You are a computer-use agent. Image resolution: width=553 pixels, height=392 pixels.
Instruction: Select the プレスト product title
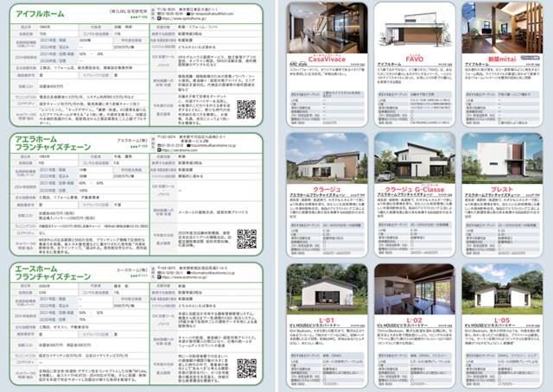[x=502, y=189]
